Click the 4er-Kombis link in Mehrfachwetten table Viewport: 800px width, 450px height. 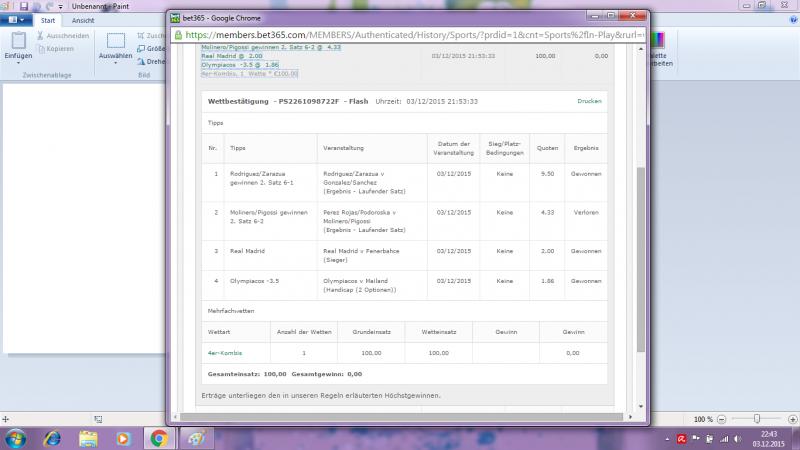[225, 353]
